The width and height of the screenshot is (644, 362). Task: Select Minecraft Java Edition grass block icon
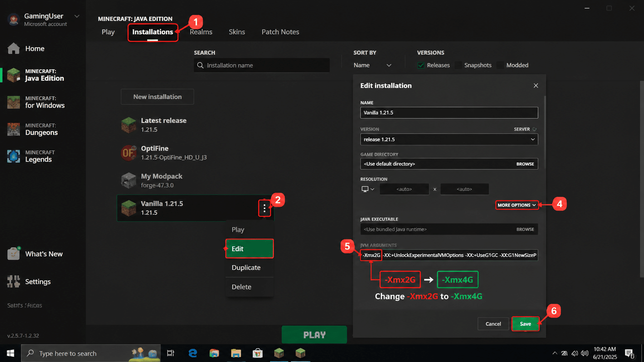click(13, 75)
